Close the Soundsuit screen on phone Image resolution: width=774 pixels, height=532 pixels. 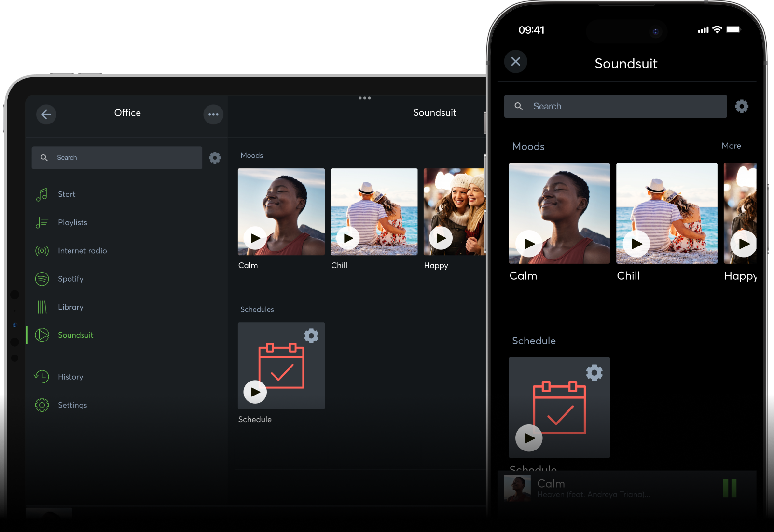pos(515,61)
